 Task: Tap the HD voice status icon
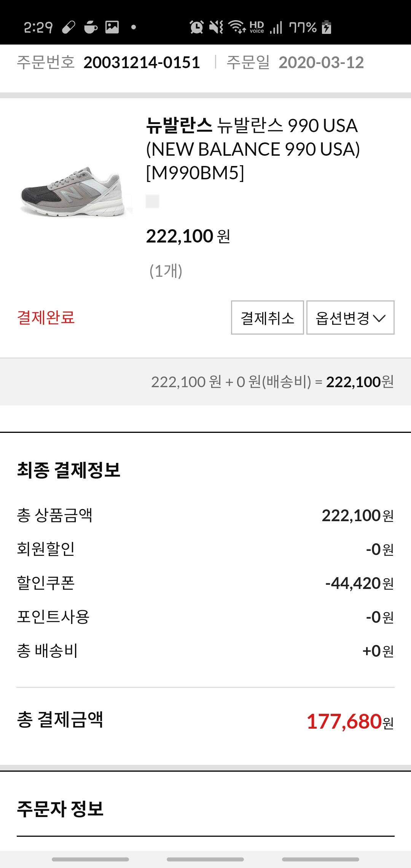point(257,27)
